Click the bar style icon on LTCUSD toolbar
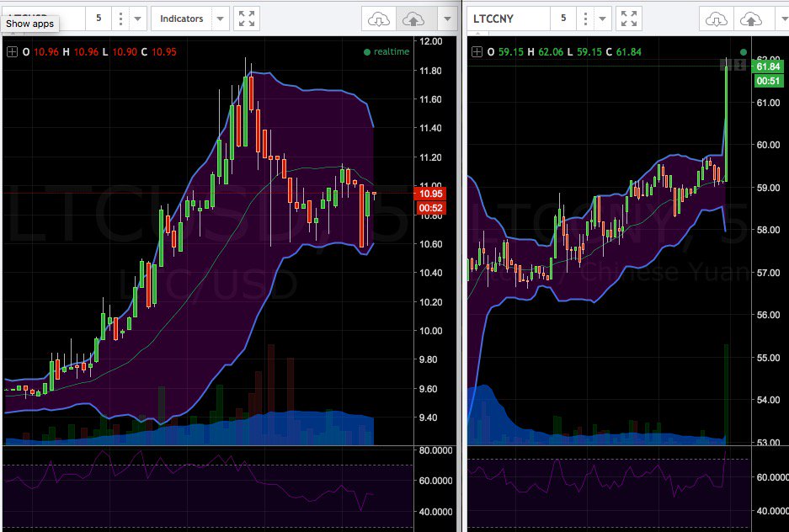 tap(120, 19)
